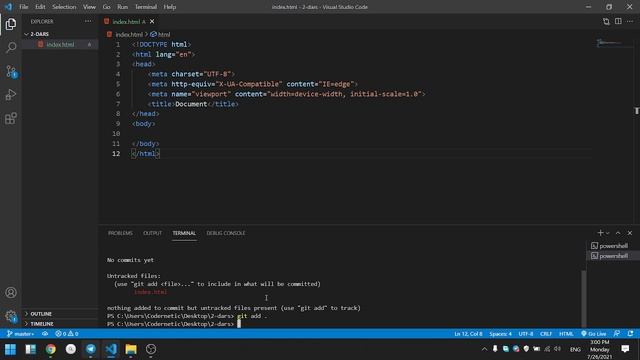The height and width of the screenshot is (360, 640).
Task: Open the File menu
Action: (24, 7)
